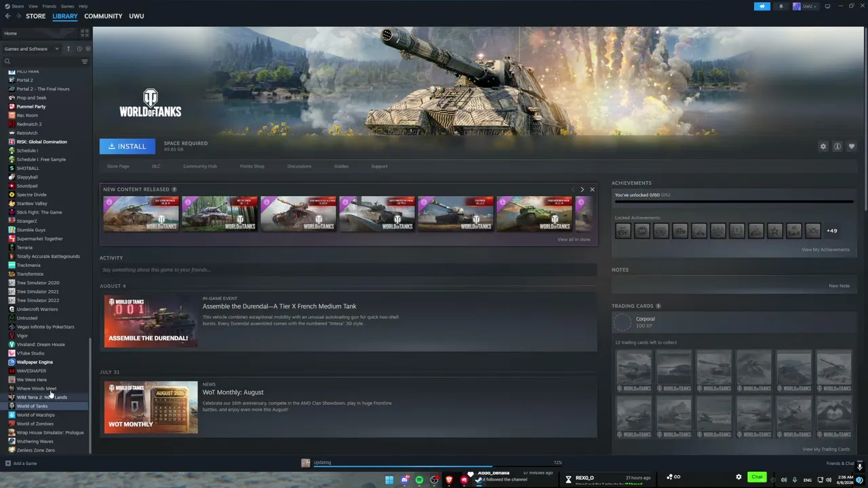Click help icon beside New Content Released
This screenshot has height=488, width=868.
coord(174,190)
